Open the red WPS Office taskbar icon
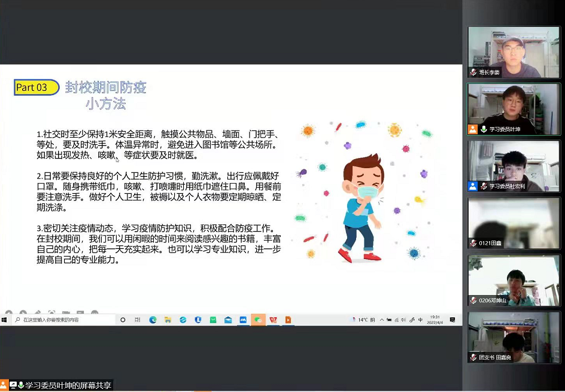 coord(273,320)
